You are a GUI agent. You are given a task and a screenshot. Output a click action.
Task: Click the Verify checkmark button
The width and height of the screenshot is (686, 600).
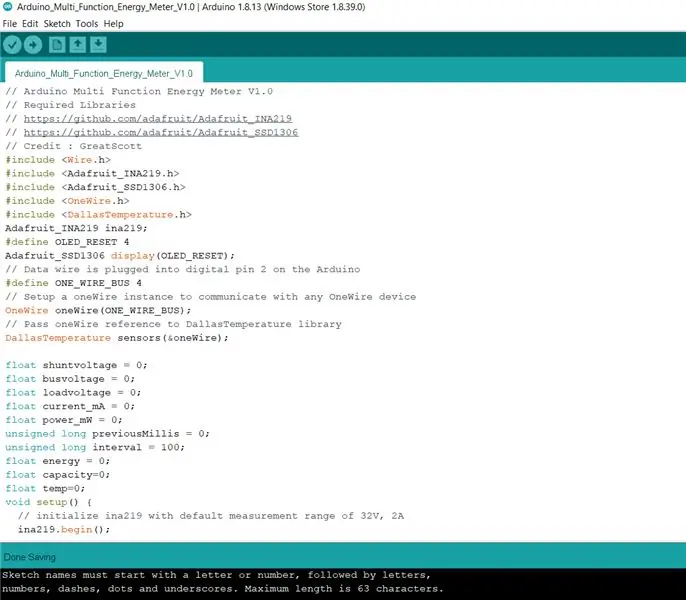pyautogui.click(x=12, y=45)
